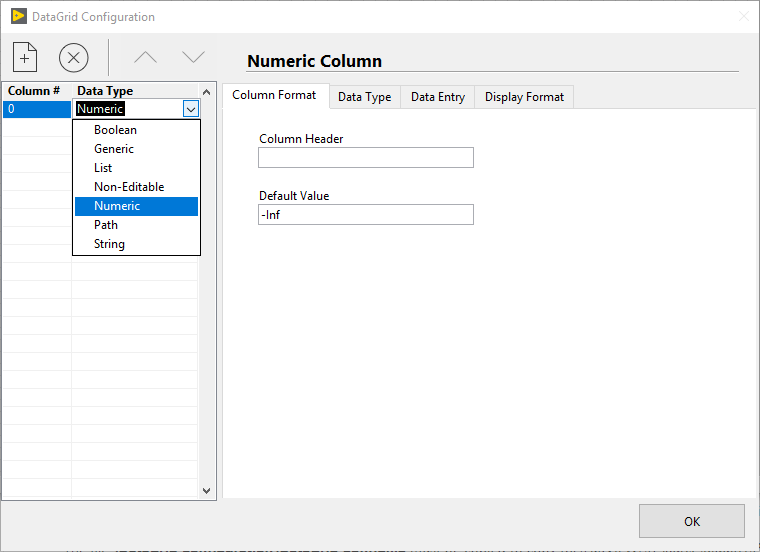The image size is (760, 552).
Task: Switch to the Data Type tab
Action: pyautogui.click(x=364, y=97)
